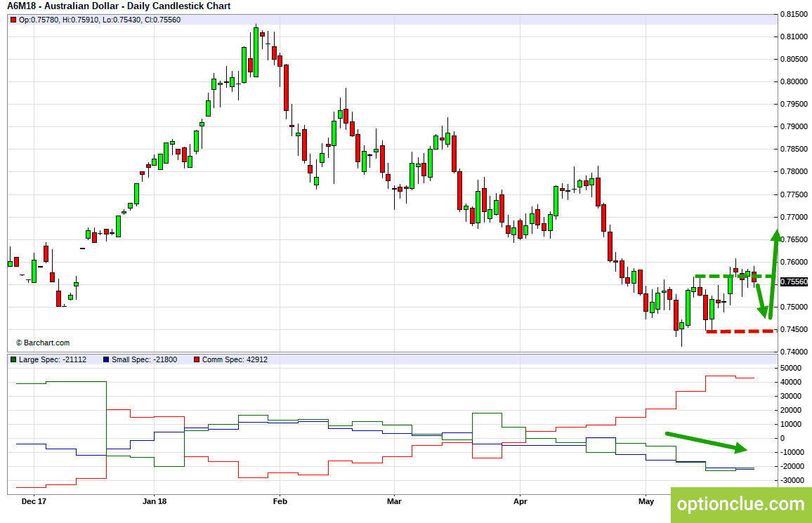Click the 0.81000 price axis label

pyautogui.click(x=794, y=37)
